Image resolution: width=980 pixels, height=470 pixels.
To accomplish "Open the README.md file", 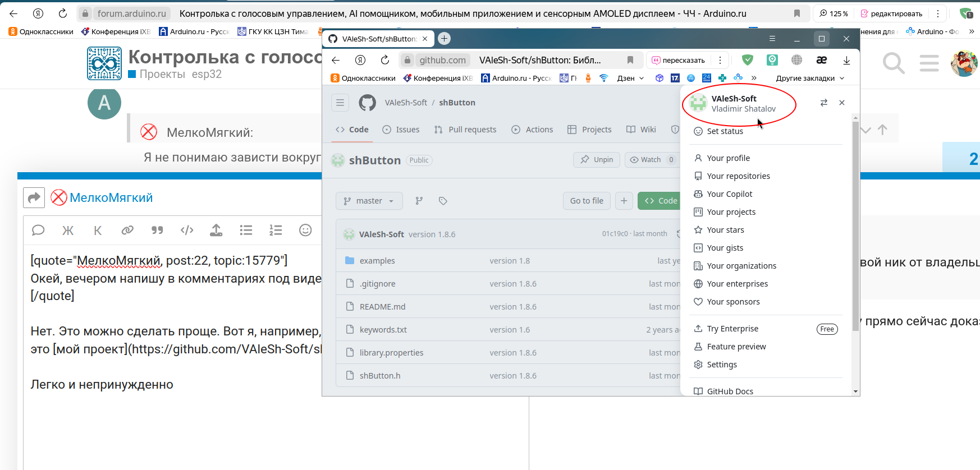I will tap(382, 307).
